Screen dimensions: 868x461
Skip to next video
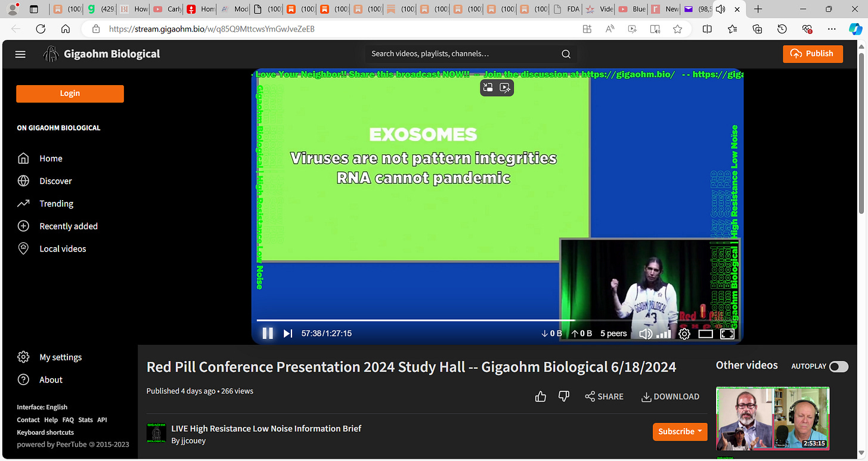tap(287, 334)
